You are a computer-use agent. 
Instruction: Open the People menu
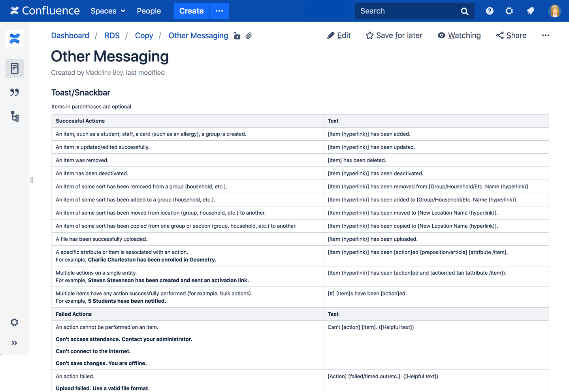149,11
